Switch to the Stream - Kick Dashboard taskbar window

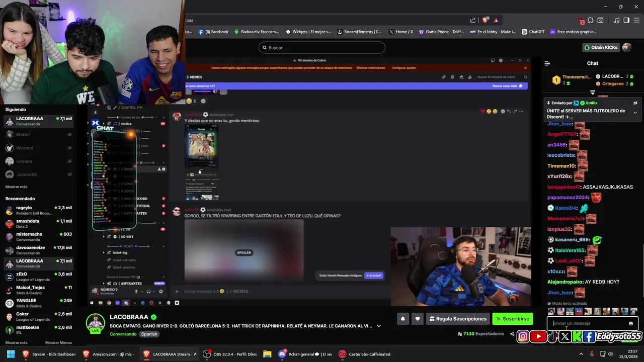[x=49, y=354]
